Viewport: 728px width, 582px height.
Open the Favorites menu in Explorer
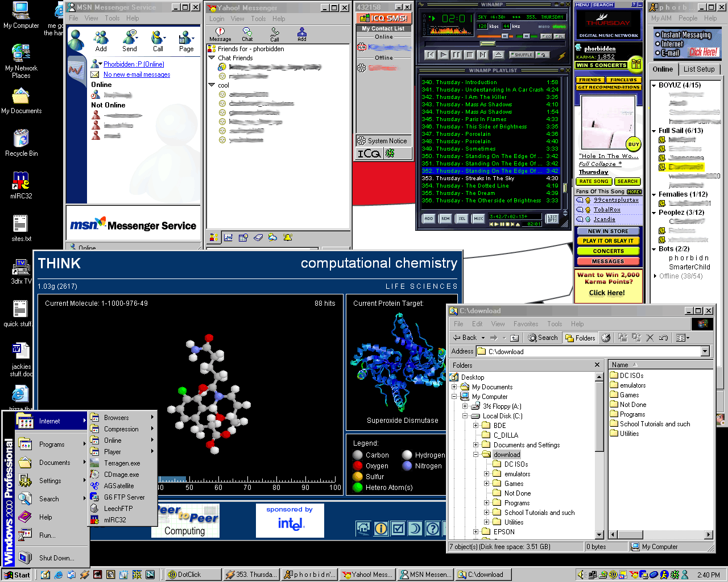point(525,324)
